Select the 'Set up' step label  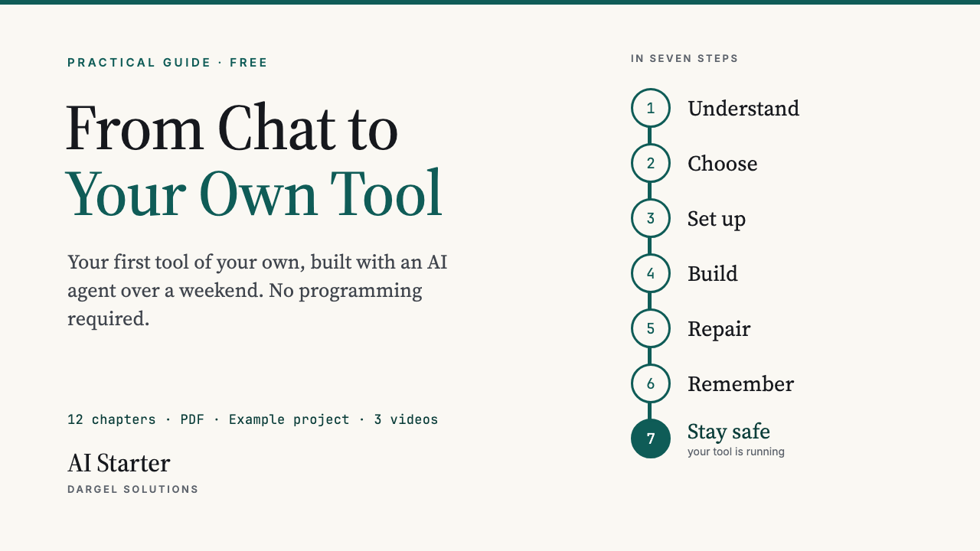tap(717, 220)
